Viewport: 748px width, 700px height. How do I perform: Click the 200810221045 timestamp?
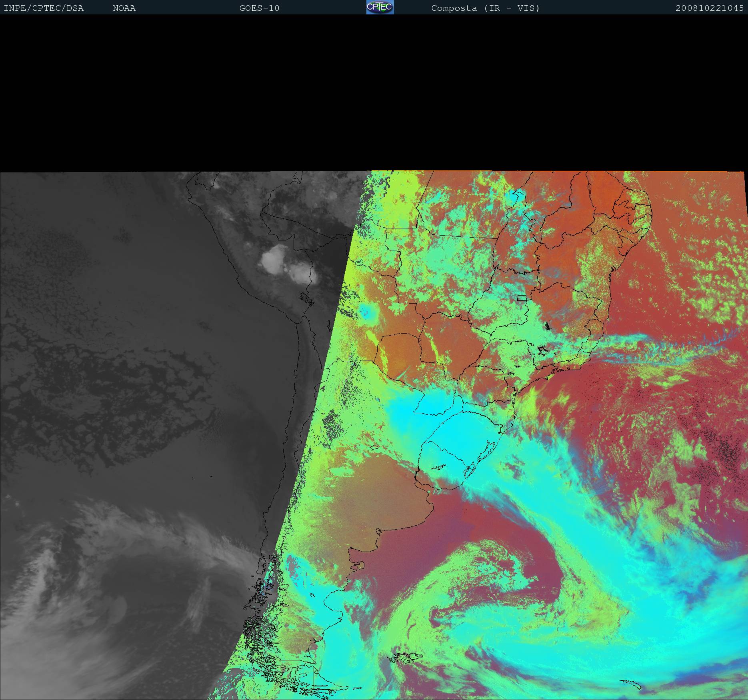pyautogui.click(x=709, y=8)
